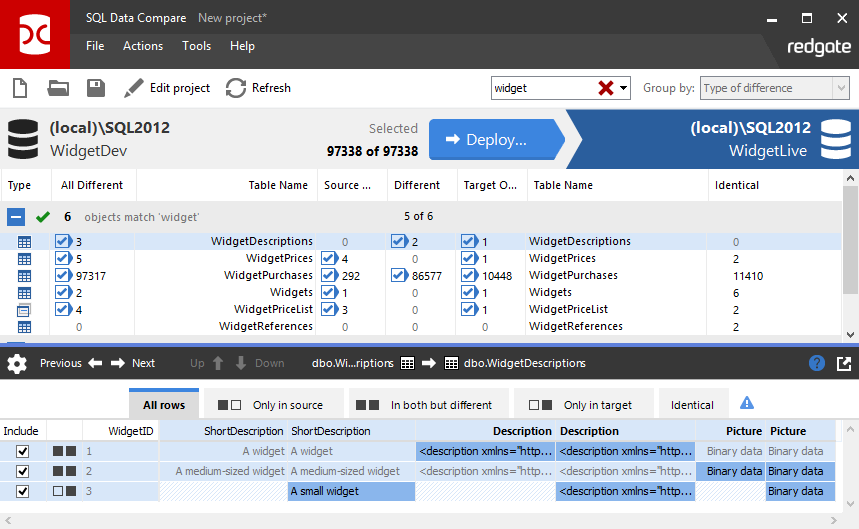Clear the widget search with red X
Image resolution: width=859 pixels, height=529 pixels.
[606, 88]
